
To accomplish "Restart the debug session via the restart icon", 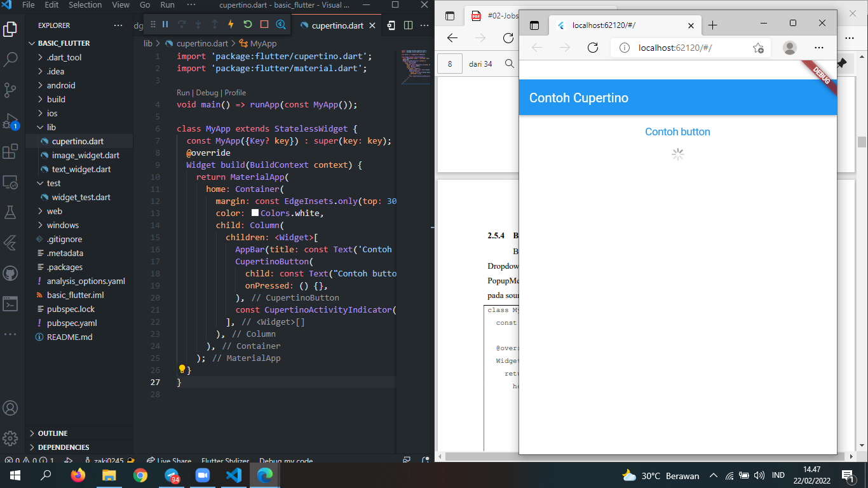I will [x=247, y=25].
